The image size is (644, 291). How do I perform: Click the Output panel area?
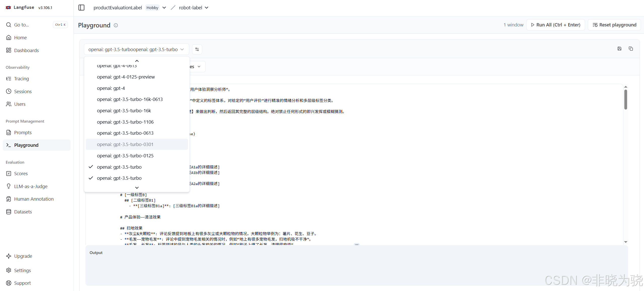coord(357,266)
